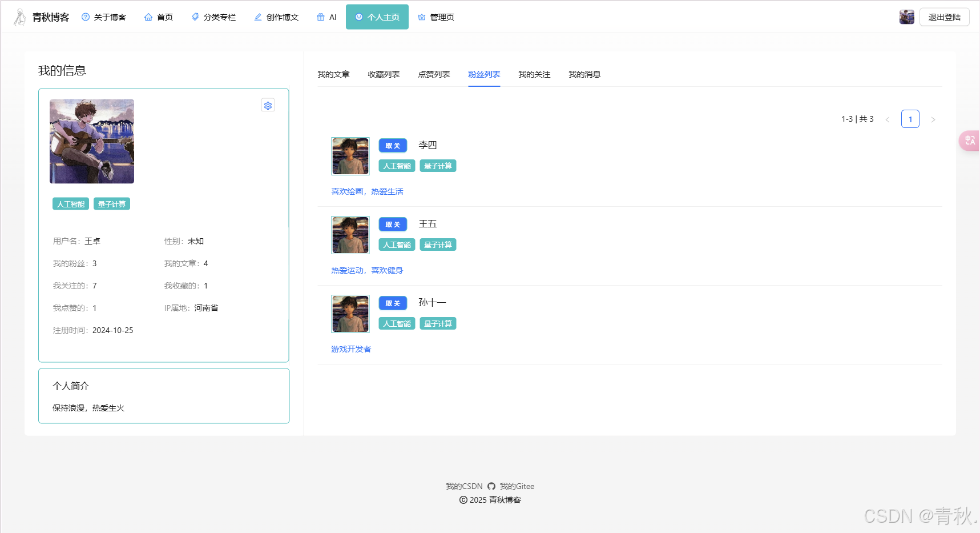Open the 管理页 admin page

click(x=436, y=17)
